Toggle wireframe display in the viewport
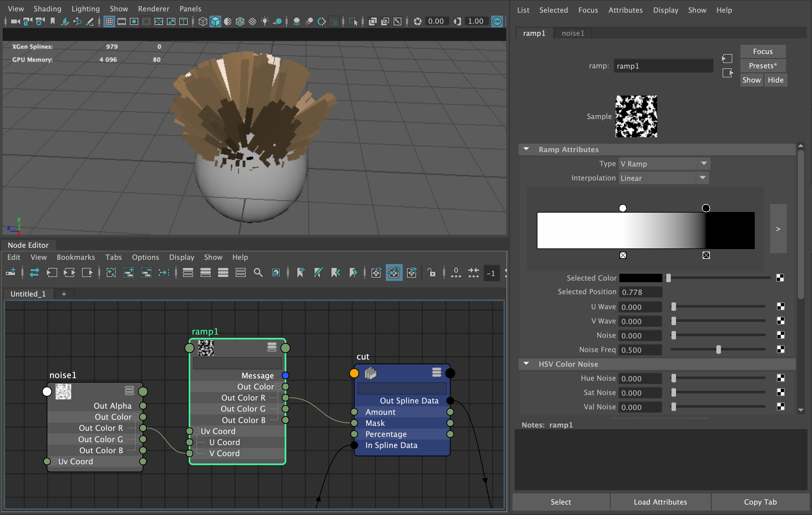Viewport: 812px width, 515px height. pos(203,21)
